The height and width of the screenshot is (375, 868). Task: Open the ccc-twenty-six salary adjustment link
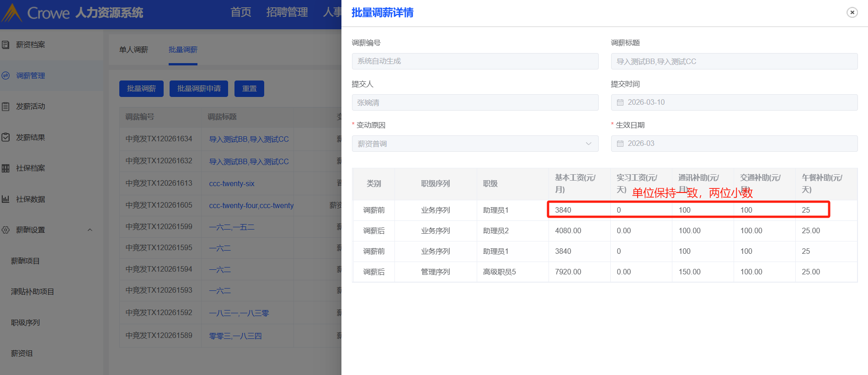232,184
